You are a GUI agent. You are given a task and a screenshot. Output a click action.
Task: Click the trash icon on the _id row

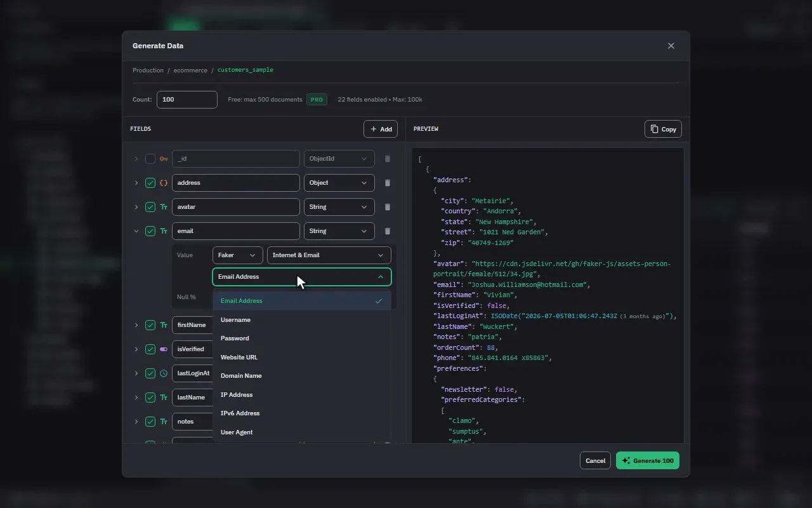(x=388, y=159)
